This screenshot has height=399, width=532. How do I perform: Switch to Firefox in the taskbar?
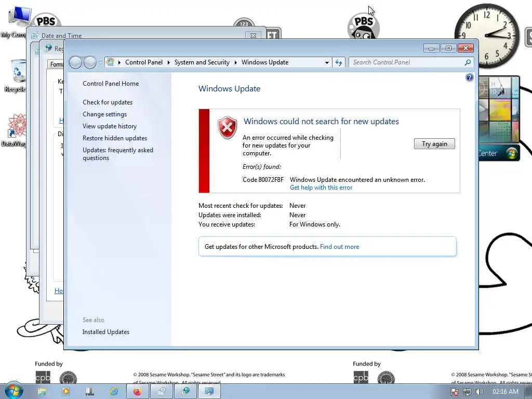(137, 392)
